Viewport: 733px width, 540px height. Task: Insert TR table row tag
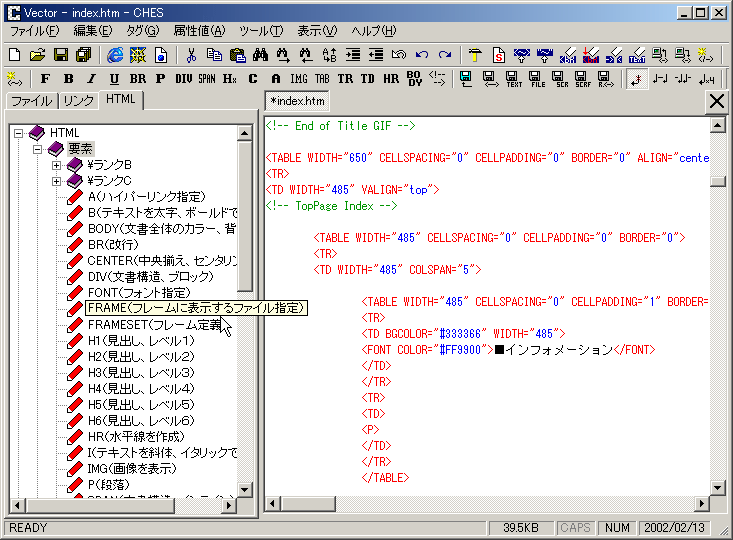[x=345, y=79]
